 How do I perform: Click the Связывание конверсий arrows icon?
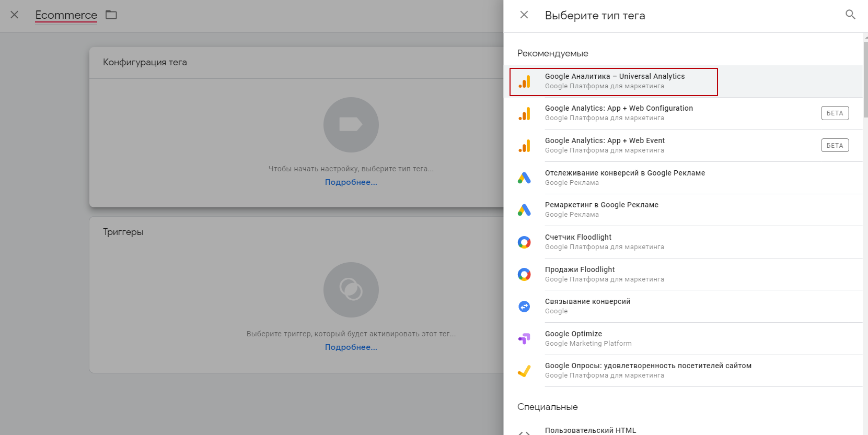coord(524,307)
